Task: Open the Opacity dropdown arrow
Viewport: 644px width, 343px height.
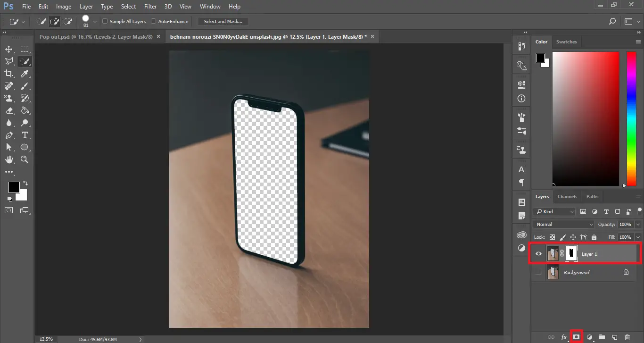Action: coord(639,224)
